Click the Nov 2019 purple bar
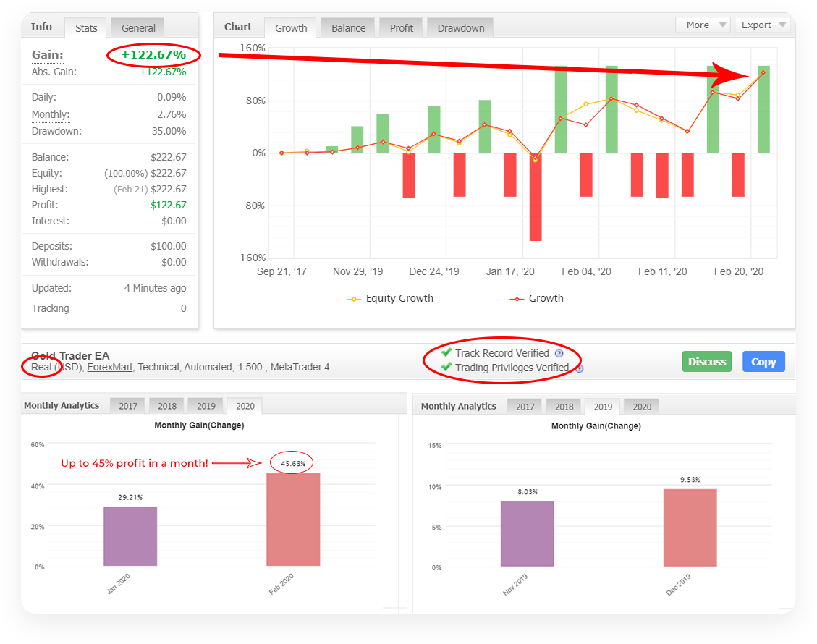Viewport: 817px width, 644px height. pyautogui.click(x=528, y=534)
